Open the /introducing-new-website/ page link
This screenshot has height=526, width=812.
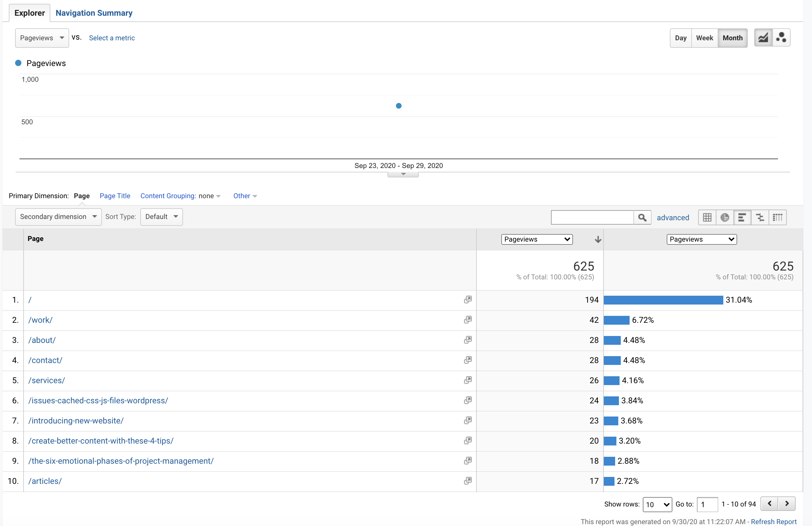[76, 421]
